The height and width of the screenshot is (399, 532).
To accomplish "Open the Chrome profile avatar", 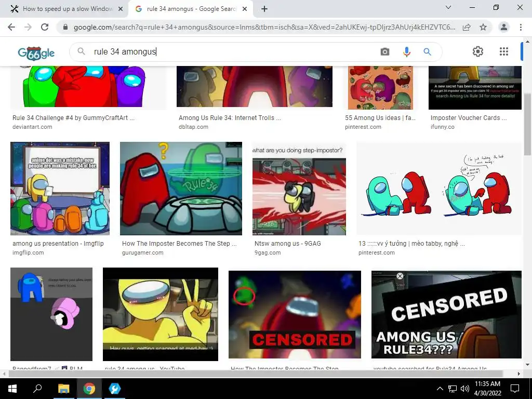I will pos(504,27).
